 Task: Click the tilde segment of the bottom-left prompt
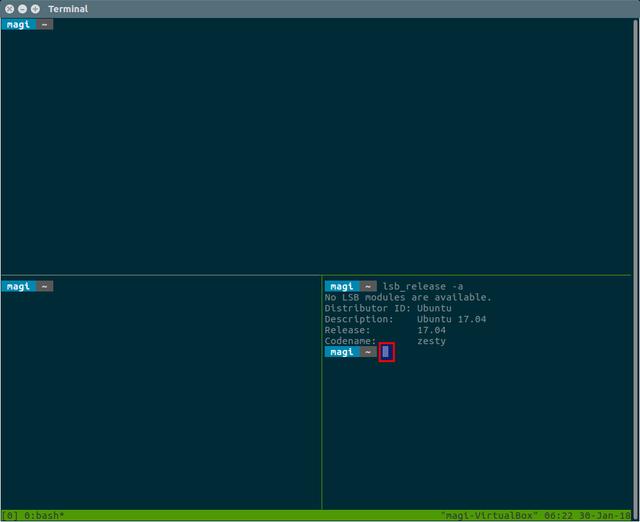pos(44,286)
